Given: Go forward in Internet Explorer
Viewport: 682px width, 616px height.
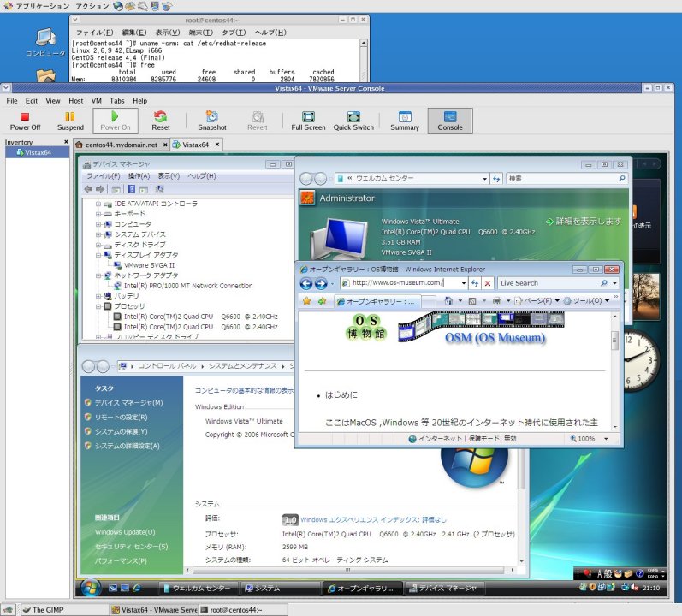Looking at the screenshot, I should coord(321,283).
